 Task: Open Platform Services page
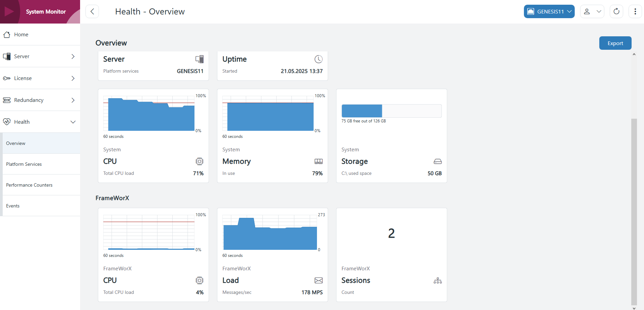41,164
